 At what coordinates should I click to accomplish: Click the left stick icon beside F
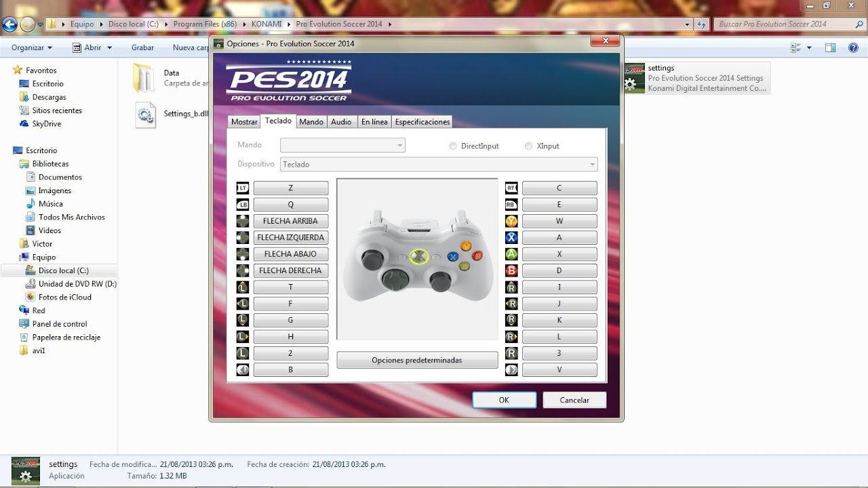pyautogui.click(x=243, y=304)
